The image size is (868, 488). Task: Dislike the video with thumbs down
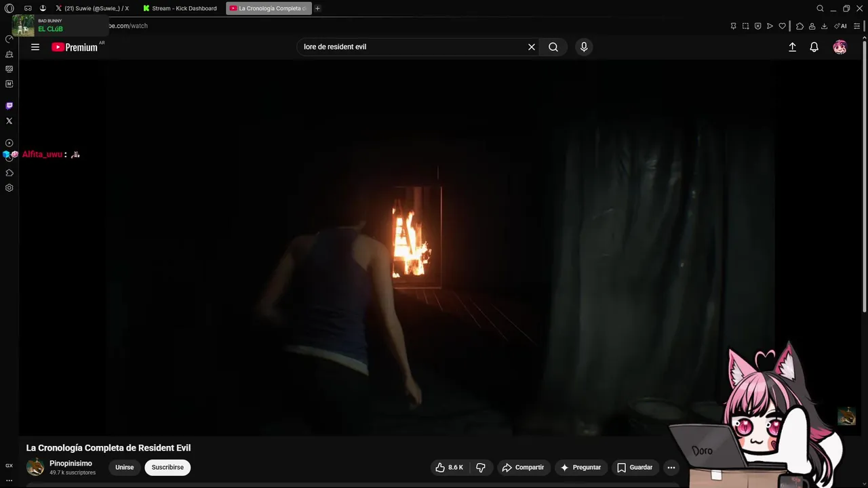(x=481, y=467)
